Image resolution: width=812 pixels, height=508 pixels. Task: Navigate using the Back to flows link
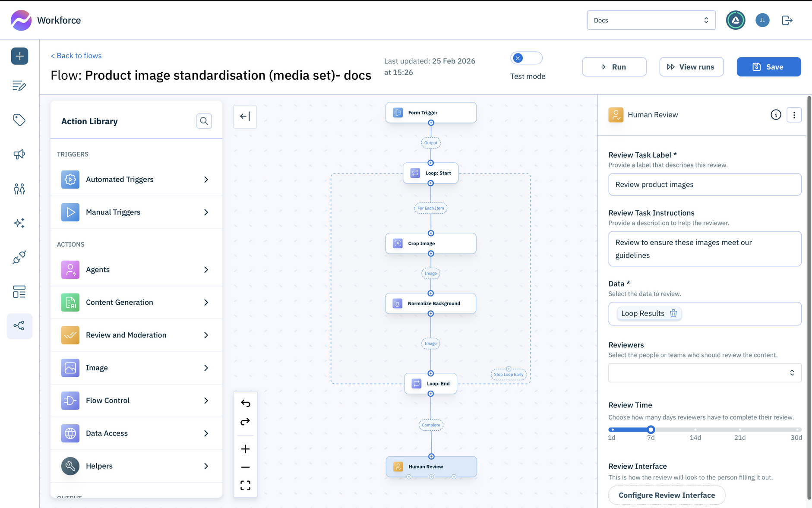pyautogui.click(x=76, y=55)
